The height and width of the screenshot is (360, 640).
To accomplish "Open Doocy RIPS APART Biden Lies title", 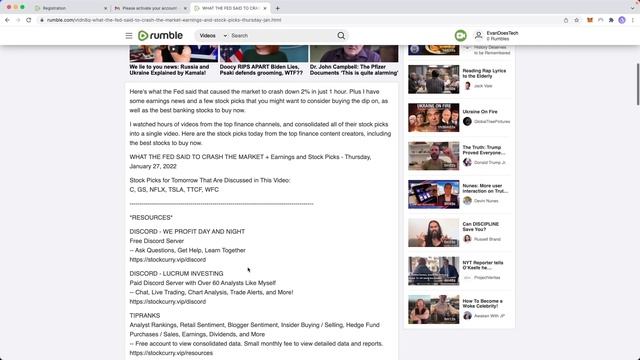I will pos(261,70).
